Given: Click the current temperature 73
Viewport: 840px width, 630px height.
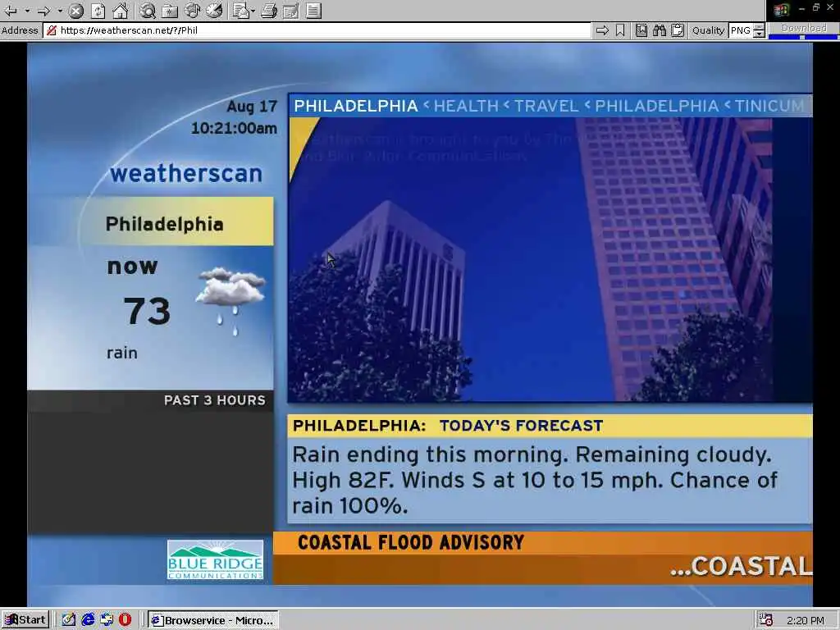Looking at the screenshot, I should tap(147, 311).
